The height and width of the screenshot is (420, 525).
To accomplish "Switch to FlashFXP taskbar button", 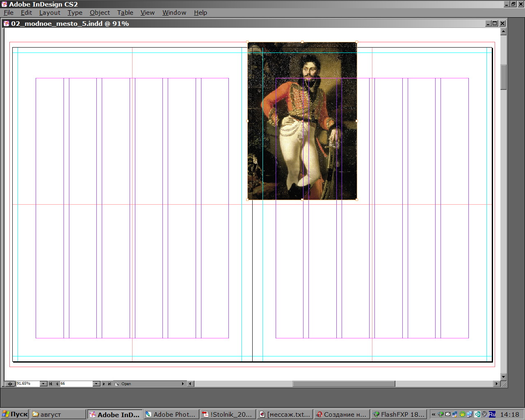I will point(398,414).
